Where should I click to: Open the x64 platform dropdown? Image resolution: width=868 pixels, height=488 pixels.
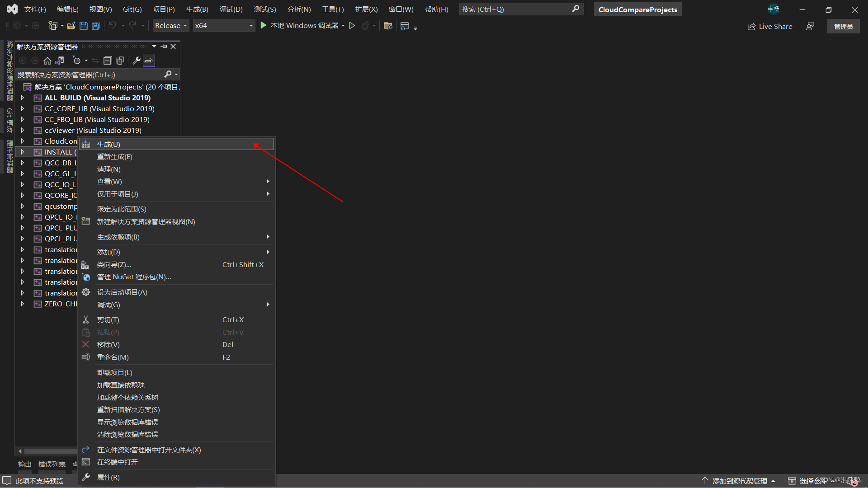[224, 26]
